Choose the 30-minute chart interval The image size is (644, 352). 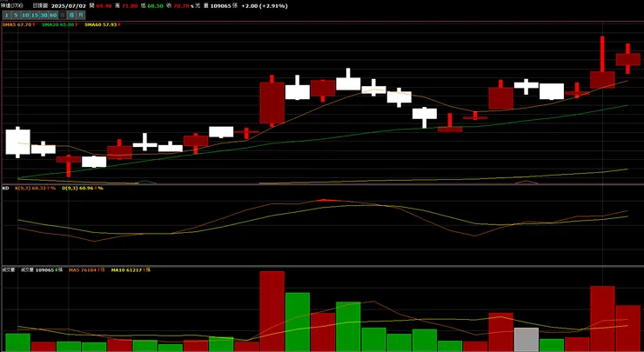pyautogui.click(x=44, y=15)
